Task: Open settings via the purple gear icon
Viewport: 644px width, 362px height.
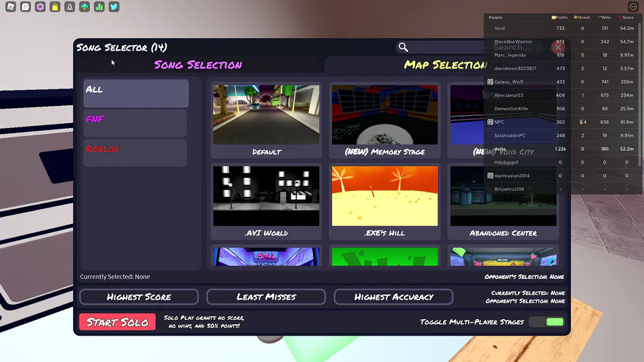Action: point(40,6)
